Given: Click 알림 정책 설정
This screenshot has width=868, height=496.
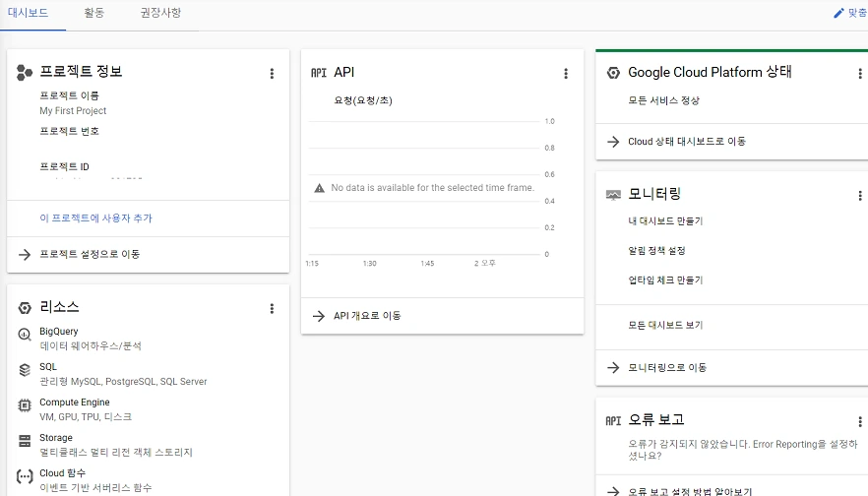Looking at the screenshot, I should (x=656, y=251).
